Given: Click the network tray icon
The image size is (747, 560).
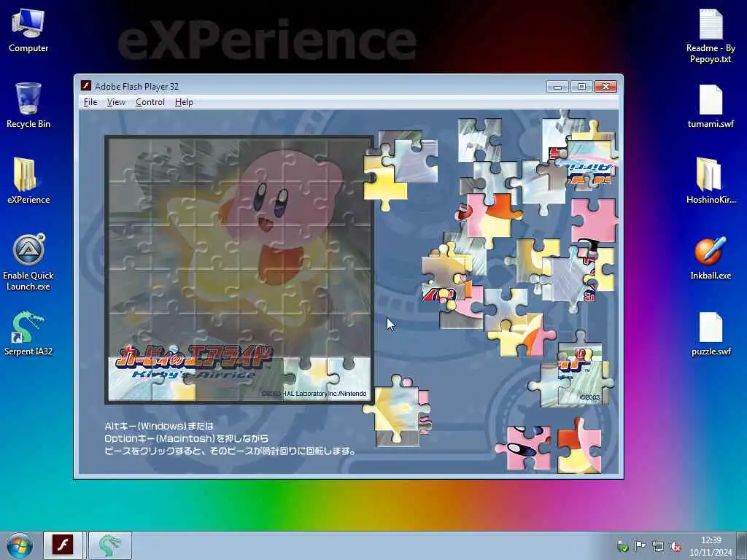Looking at the screenshot, I should 658,547.
